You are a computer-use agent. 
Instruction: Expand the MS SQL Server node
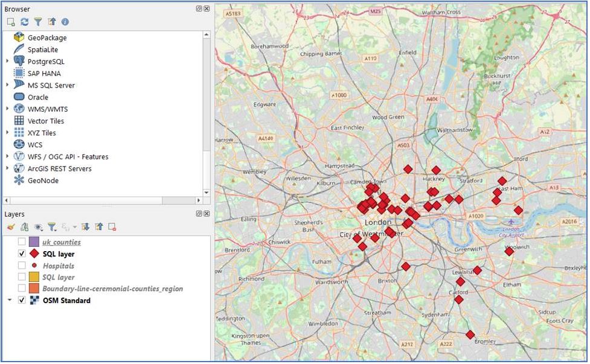point(7,85)
